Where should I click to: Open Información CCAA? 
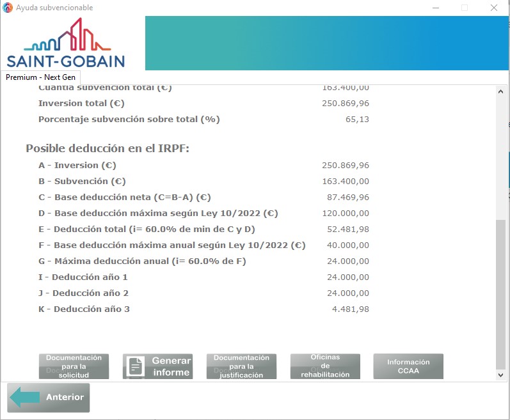tap(408, 366)
